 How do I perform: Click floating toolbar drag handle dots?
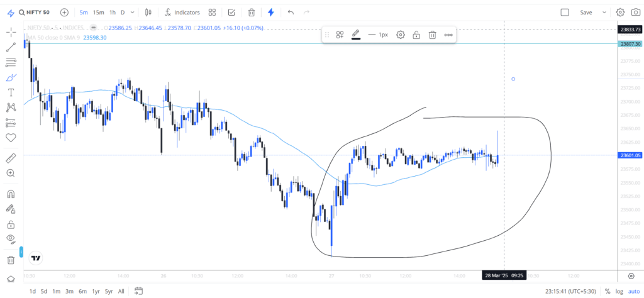[327, 35]
